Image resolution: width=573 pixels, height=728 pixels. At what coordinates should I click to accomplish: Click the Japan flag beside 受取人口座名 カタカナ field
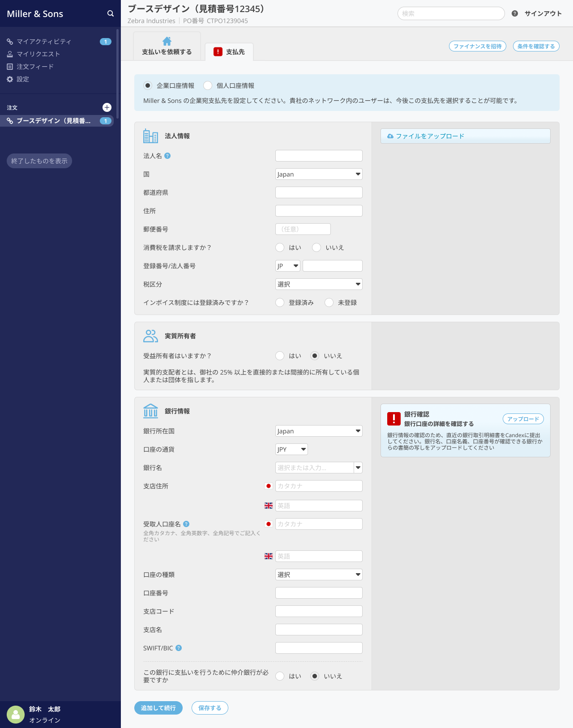click(x=269, y=524)
